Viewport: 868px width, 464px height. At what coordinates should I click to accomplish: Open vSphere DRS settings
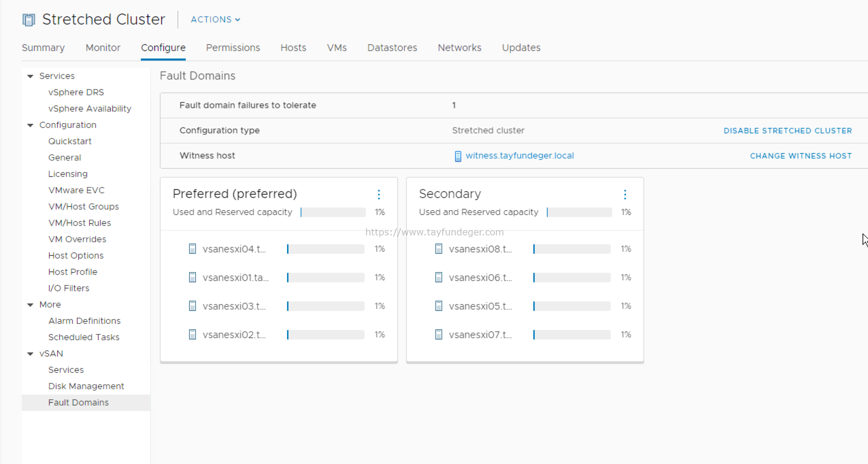[x=76, y=92]
